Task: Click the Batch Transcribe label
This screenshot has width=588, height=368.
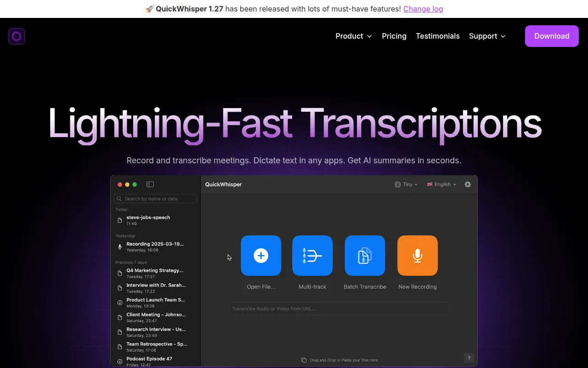Action: pos(365,287)
